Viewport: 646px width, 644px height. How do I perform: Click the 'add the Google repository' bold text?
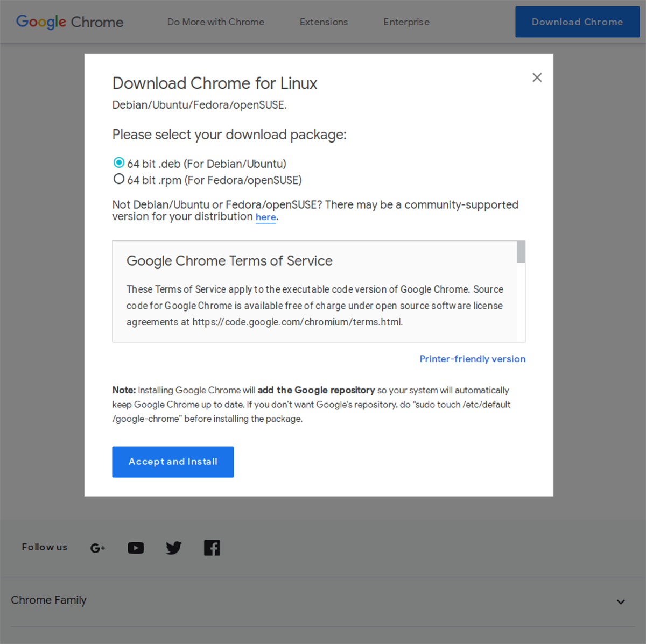click(x=317, y=390)
